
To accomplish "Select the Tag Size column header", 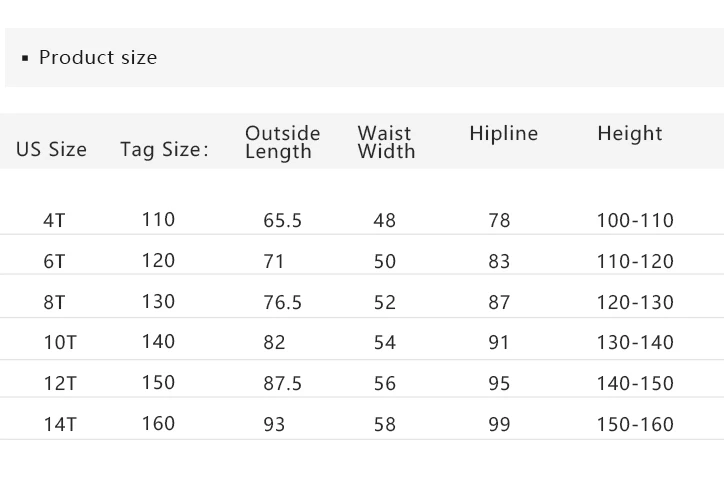I will coord(164,150).
